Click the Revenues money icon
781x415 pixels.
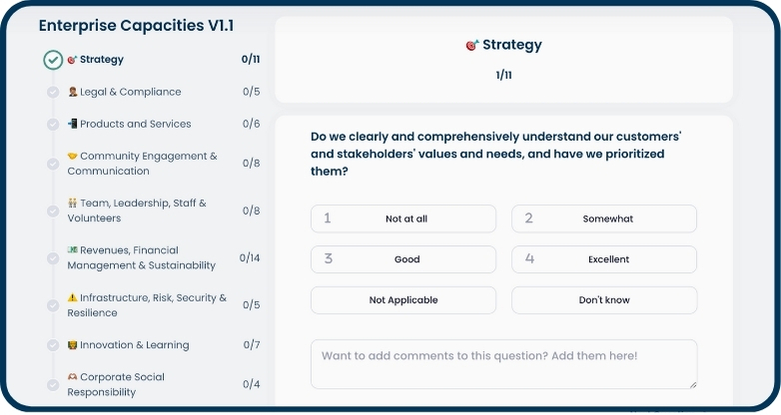pyautogui.click(x=73, y=250)
